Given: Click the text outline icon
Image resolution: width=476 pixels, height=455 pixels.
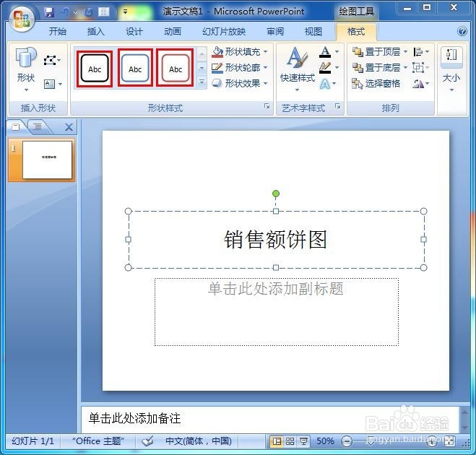Looking at the screenshot, I should point(325,67).
